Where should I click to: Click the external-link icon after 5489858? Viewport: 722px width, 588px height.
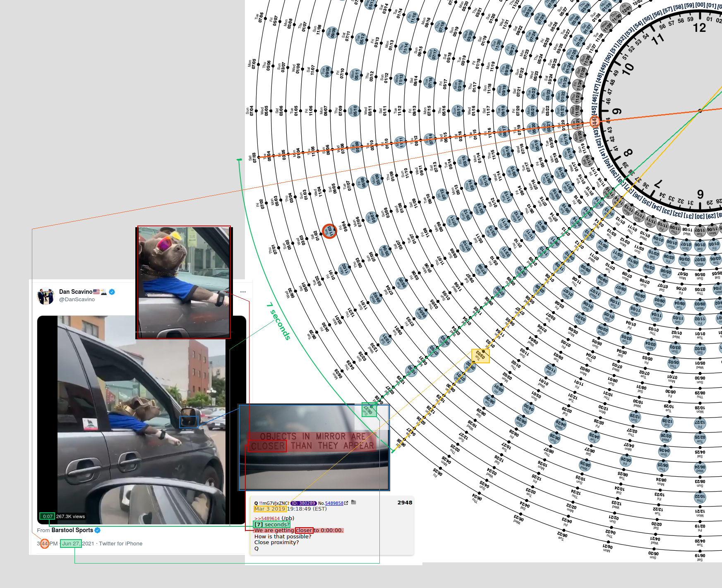pos(346,503)
